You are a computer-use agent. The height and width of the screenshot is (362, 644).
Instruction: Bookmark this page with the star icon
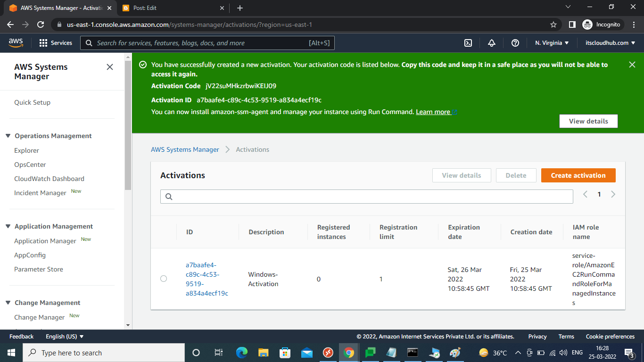click(x=553, y=25)
